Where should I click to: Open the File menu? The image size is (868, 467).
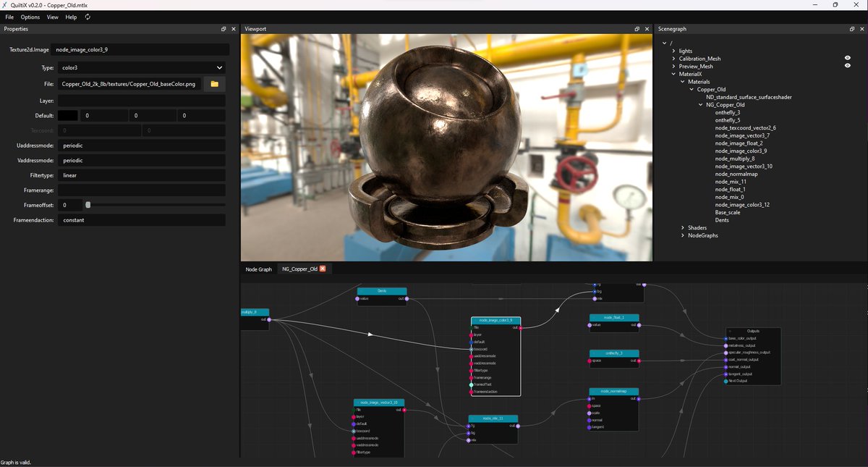click(x=9, y=17)
